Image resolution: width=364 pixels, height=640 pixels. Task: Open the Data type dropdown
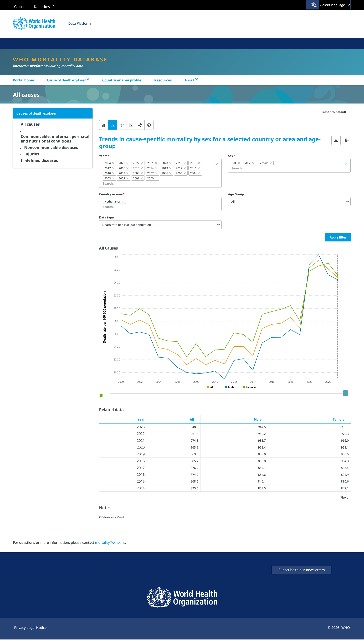(160, 225)
